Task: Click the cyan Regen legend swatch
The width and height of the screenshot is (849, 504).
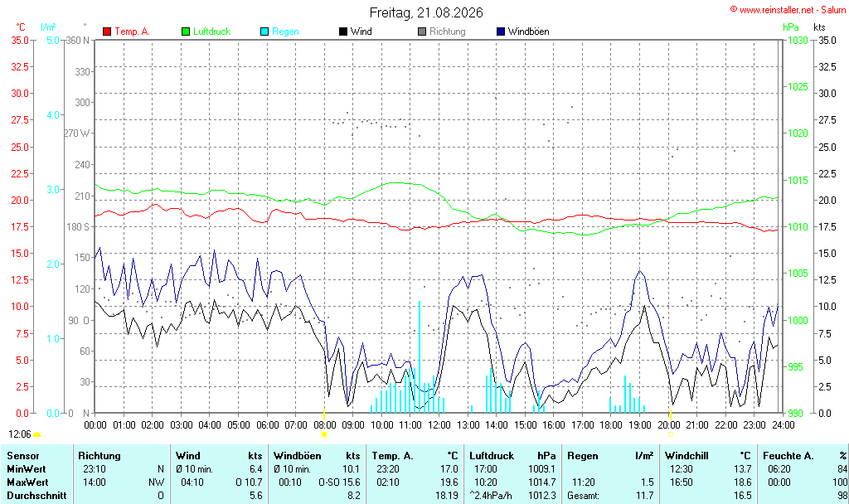Action: (264, 31)
